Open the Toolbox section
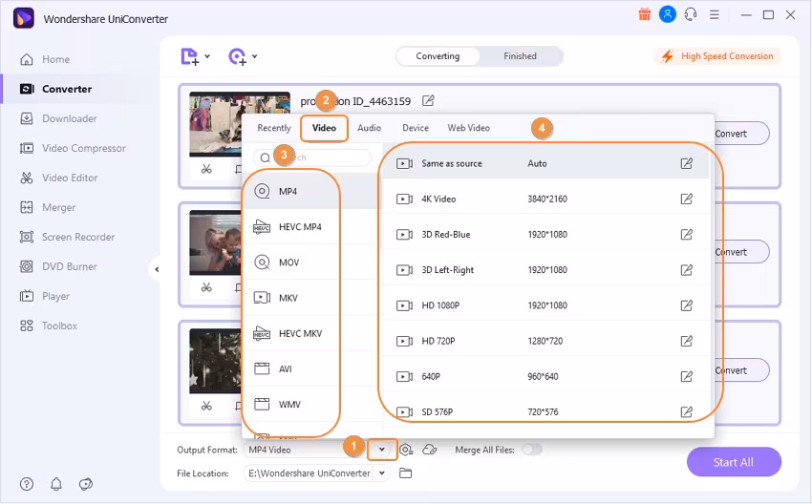The image size is (812, 504). click(x=48, y=325)
